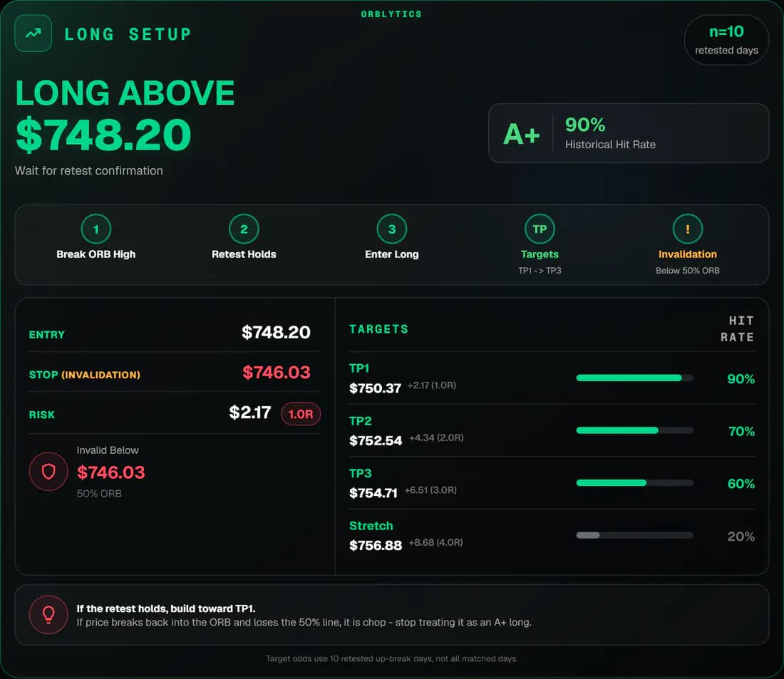The image size is (784, 679).
Task: Click the TARGETS section heading
Action: click(378, 329)
